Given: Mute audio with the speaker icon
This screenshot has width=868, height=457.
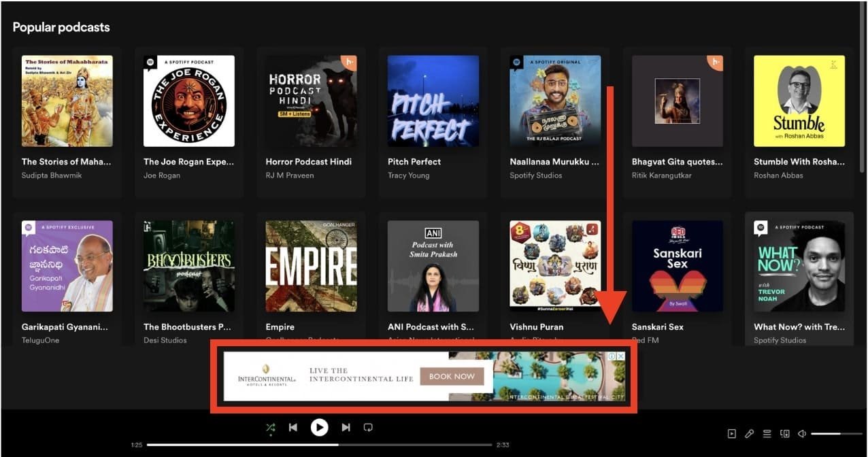Looking at the screenshot, I should (x=802, y=434).
